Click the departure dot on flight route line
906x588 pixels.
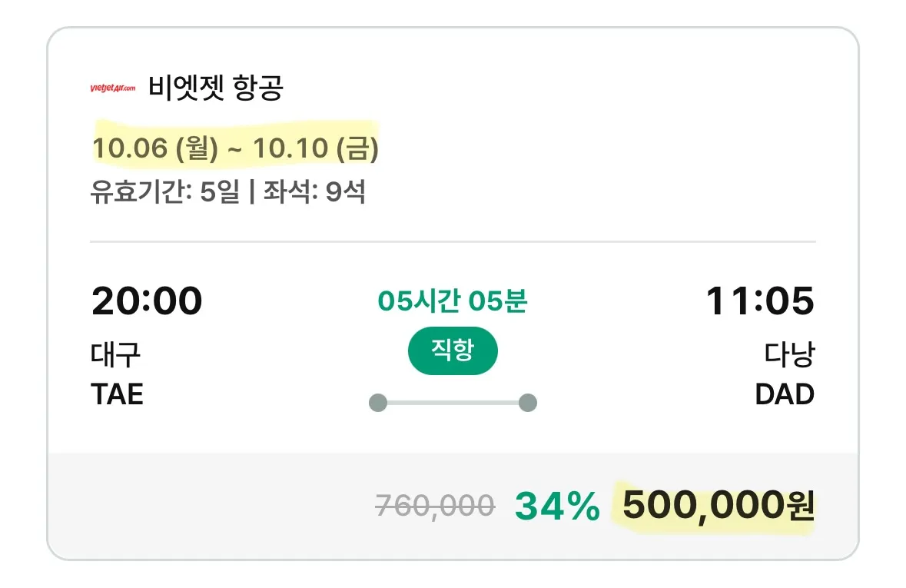pyautogui.click(x=377, y=402)
